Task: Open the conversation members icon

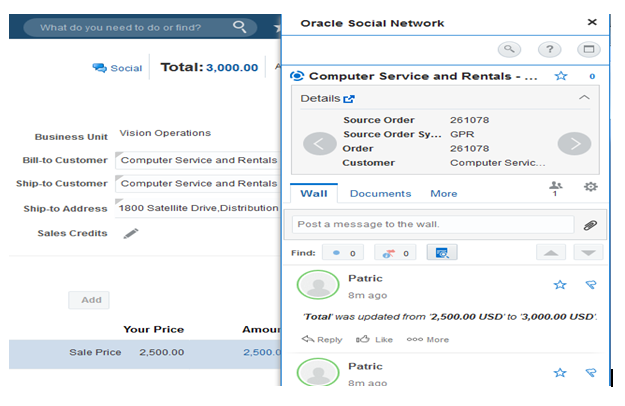Action: [555, 187]
